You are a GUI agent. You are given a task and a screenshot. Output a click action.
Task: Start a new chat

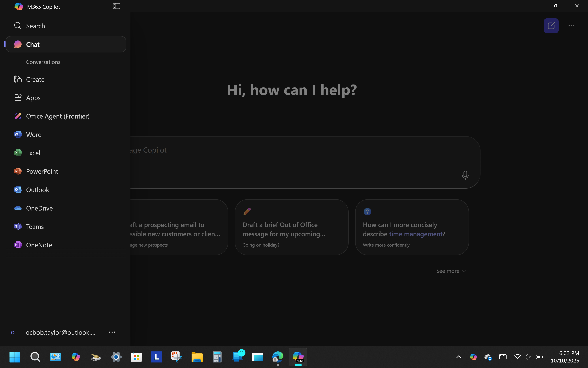(551, 26)
